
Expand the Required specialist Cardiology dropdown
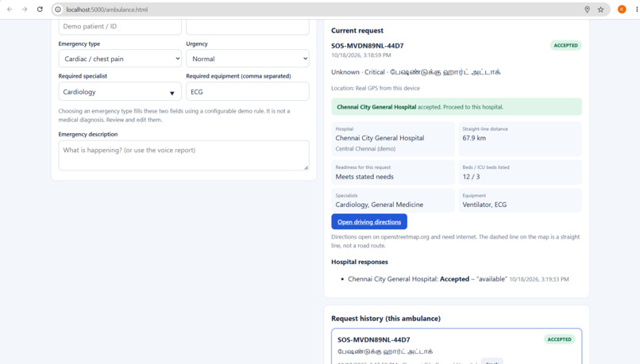click(120, 92)
